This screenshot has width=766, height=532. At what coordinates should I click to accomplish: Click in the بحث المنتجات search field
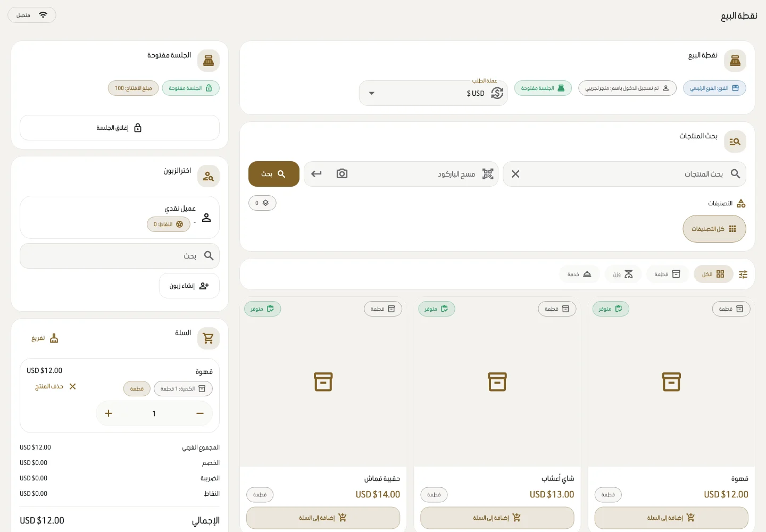[625, 174]
